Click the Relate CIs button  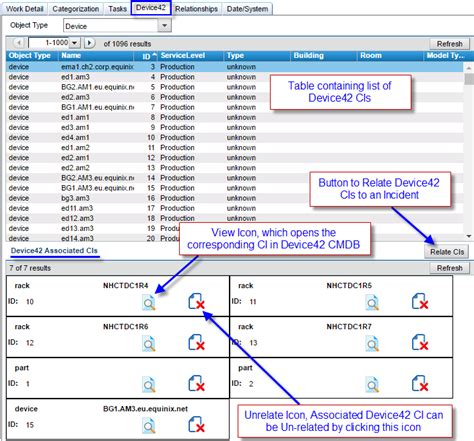447,252
